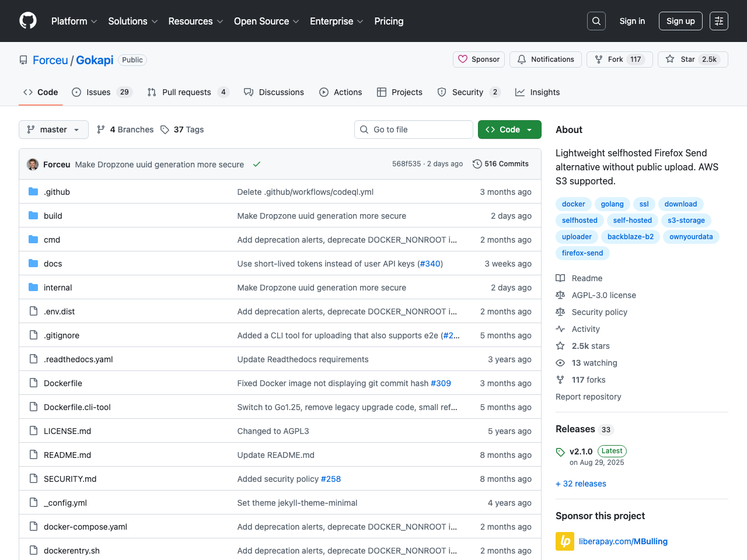The height and width of the screenshot is (560, 747).
Task: Select the golang topic tag
Action: tap(612, 204)
